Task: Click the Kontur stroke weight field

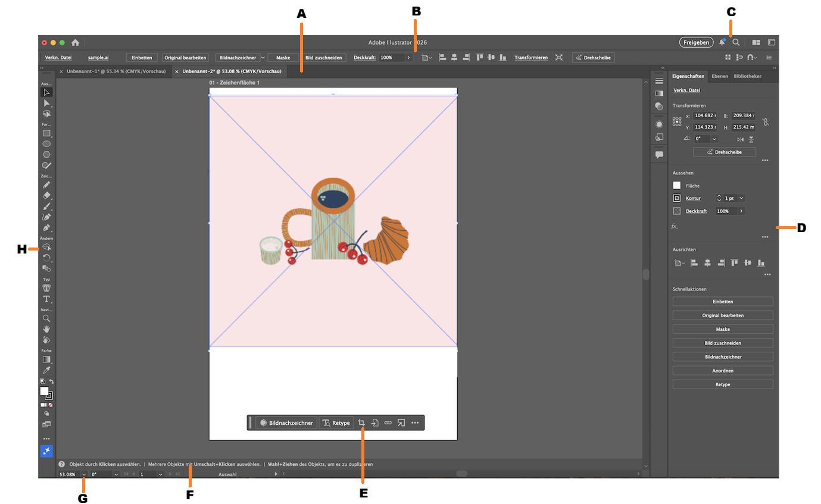Action: pyautogui.click(x=729, y=198)
